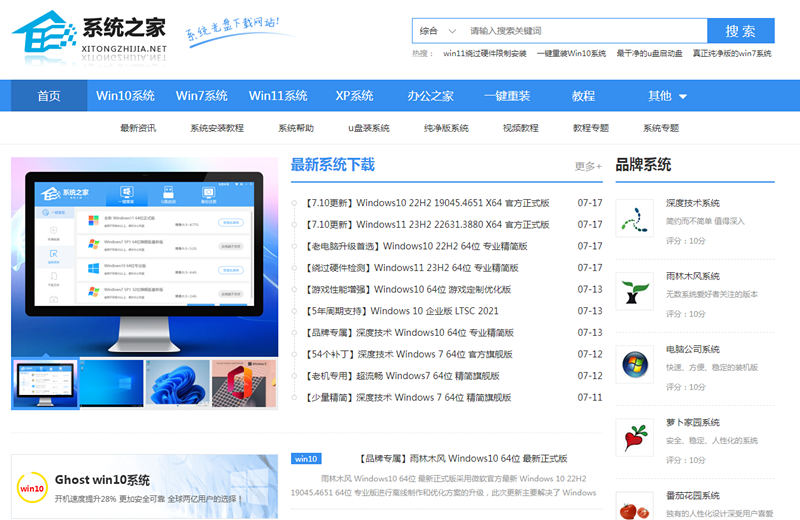Open Windows 10 企业版 LTSC 2021 entry

[402, 311]
